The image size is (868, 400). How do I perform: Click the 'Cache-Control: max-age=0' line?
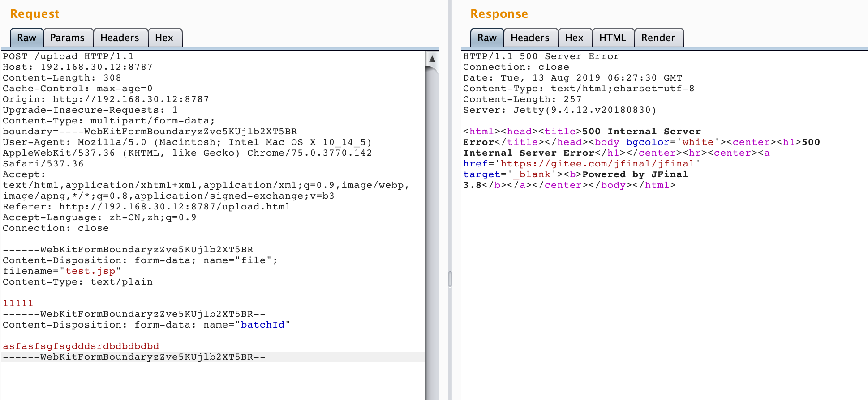coord(77,89)
